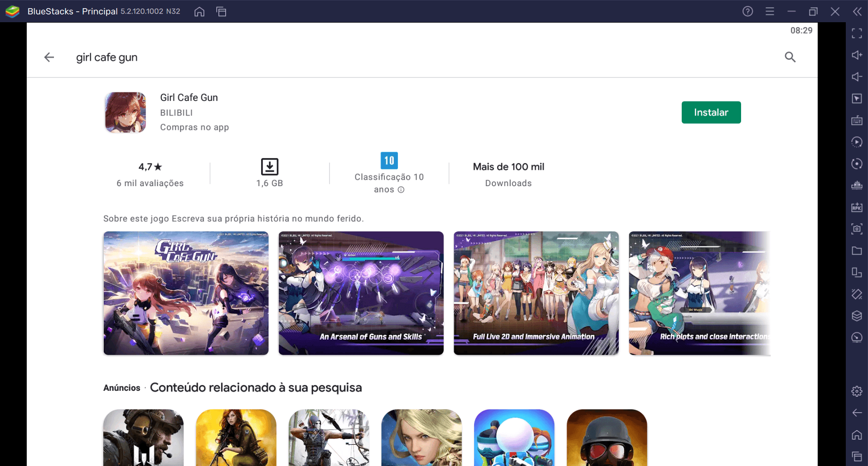Go back using the search page arrow
The width and height of the screenshot is (868, 466).
tap(49, 57)
